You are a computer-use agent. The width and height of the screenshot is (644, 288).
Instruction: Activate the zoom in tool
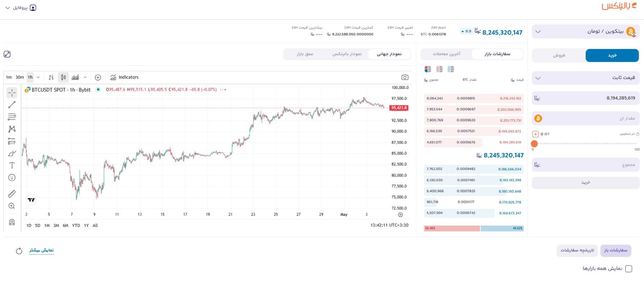point(12,206)
